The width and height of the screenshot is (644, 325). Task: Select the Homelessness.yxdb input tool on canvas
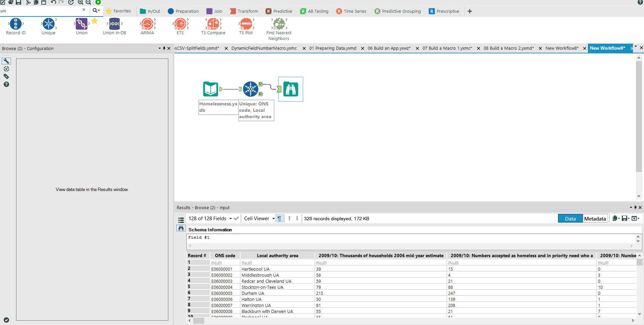(211, 89)
